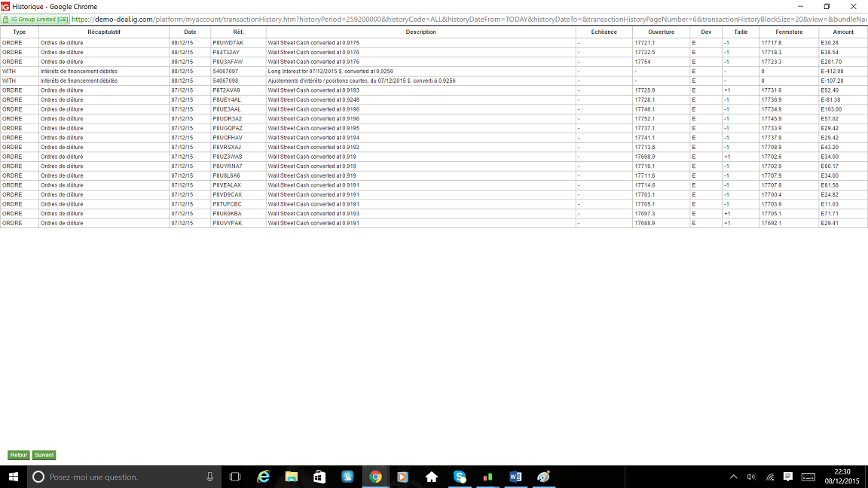Select reference P84T32AY
The image size is (868, 488).
pos(226,52)
